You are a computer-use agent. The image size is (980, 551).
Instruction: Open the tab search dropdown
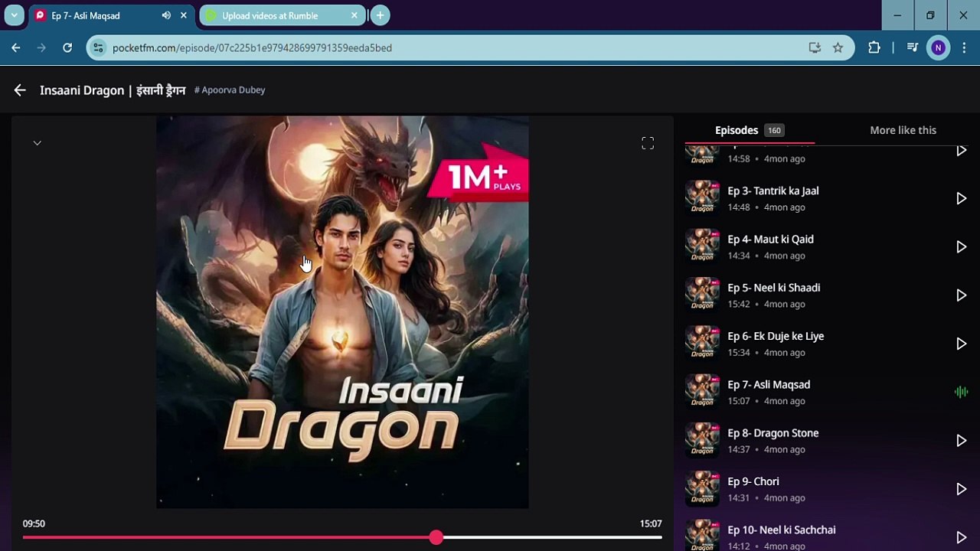click(14, 15)
